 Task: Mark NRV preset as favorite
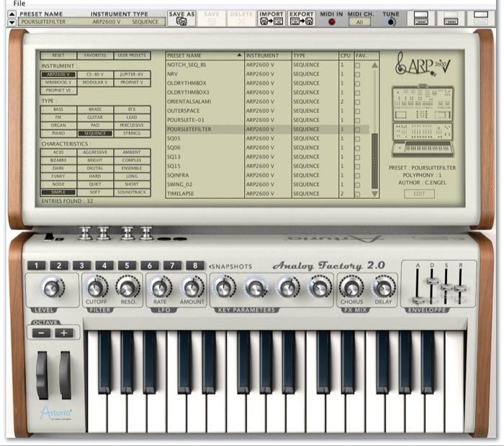click(357, 74)
